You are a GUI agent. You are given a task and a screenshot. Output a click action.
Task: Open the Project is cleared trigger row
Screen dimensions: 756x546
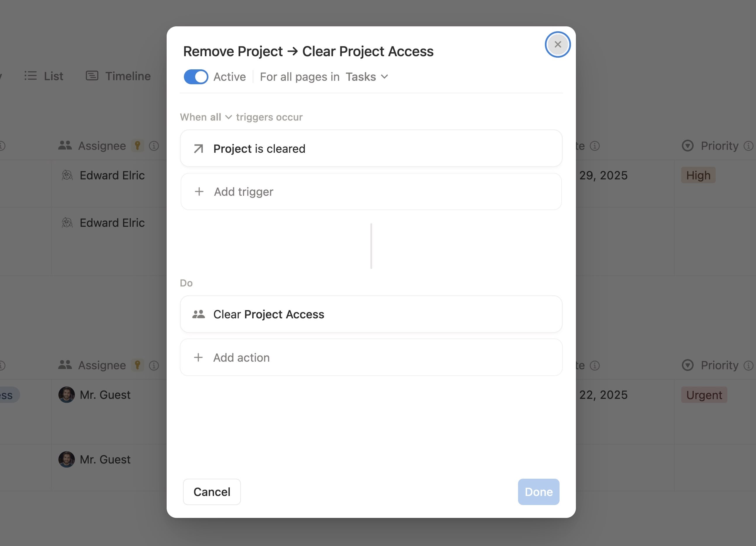(371, 149)
